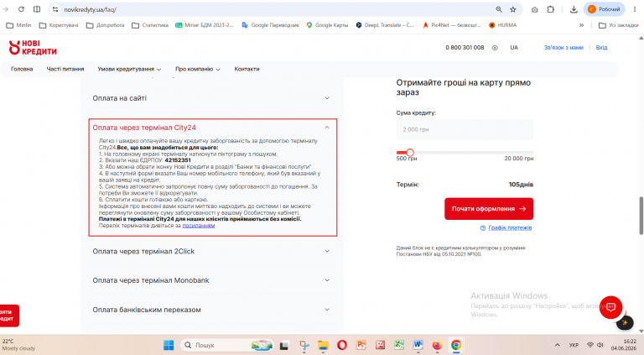Viewport: 644px width, 355px height.
Task: Open the Робочий profile button
Action: pos(604,9)
